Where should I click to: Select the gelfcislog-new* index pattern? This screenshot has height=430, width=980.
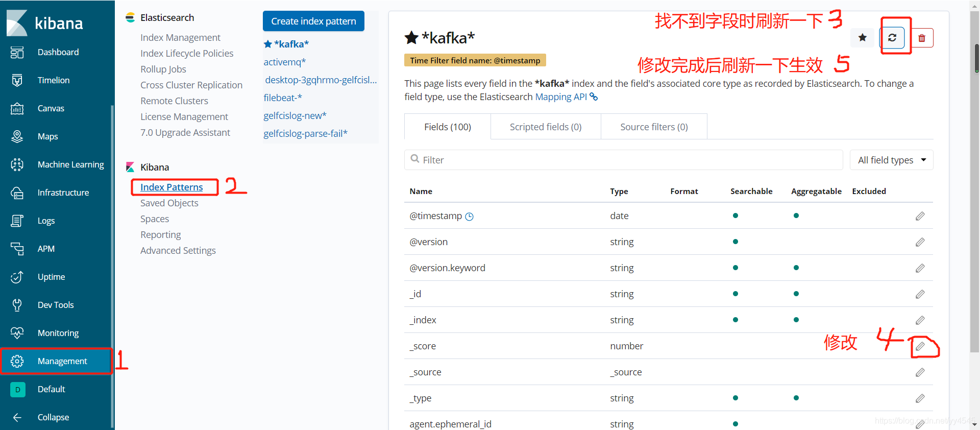pos(295,115)
